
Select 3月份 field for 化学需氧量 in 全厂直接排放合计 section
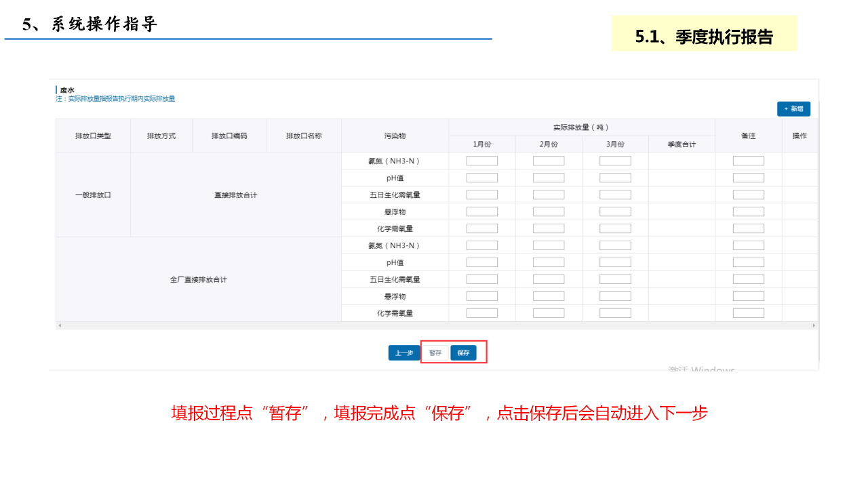coord(614,313)
